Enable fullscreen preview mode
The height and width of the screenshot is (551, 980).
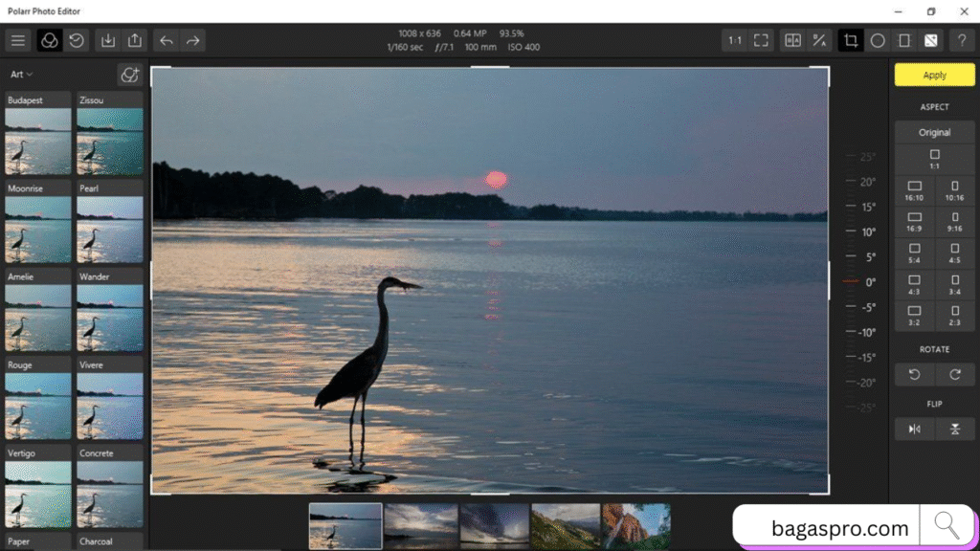(760, 40)
